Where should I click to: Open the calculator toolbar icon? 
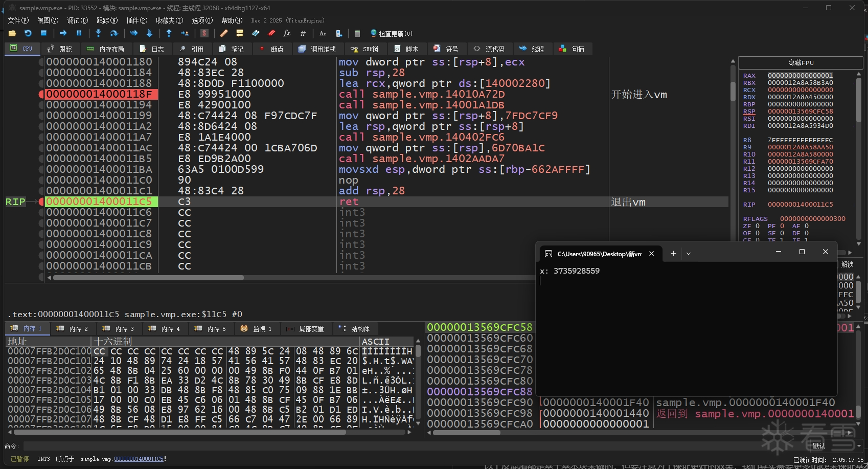(x=357, y=33)
